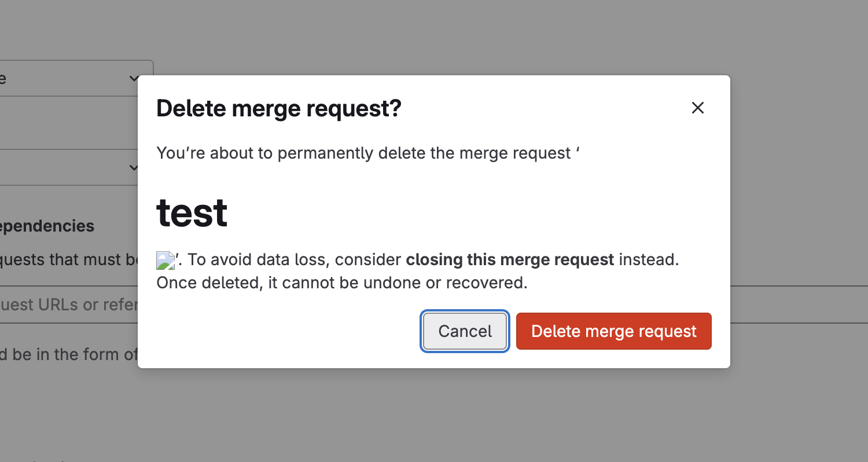This screenshot has height=462, width=868.
Task: Click the "To avoid data loss, consider" text
Action: (x=294, y=259)
